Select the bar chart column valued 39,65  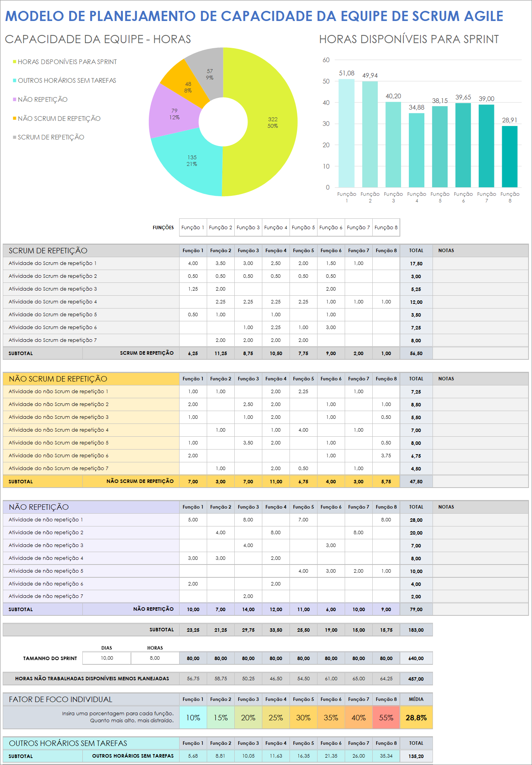click(463, 145)
